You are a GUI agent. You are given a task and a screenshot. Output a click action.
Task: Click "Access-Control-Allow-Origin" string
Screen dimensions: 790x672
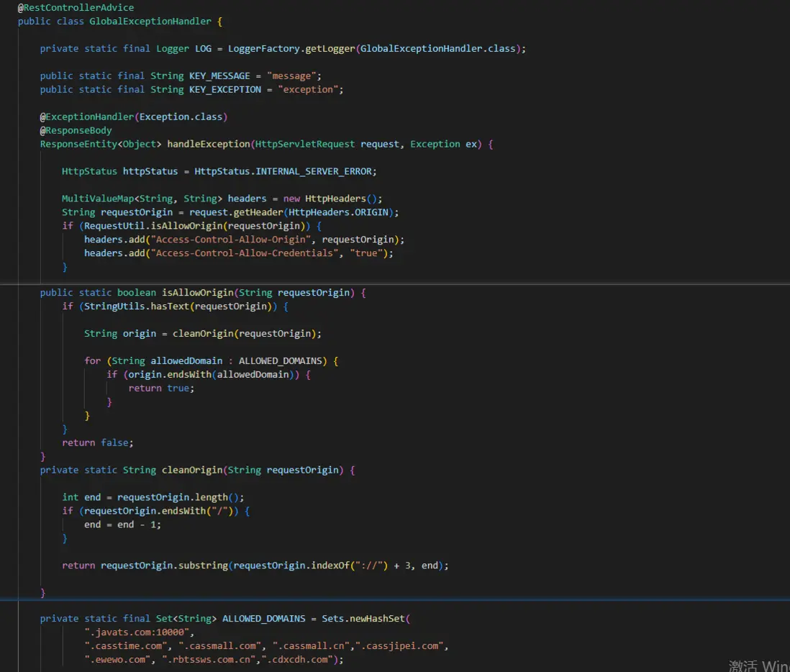(231, 239)
